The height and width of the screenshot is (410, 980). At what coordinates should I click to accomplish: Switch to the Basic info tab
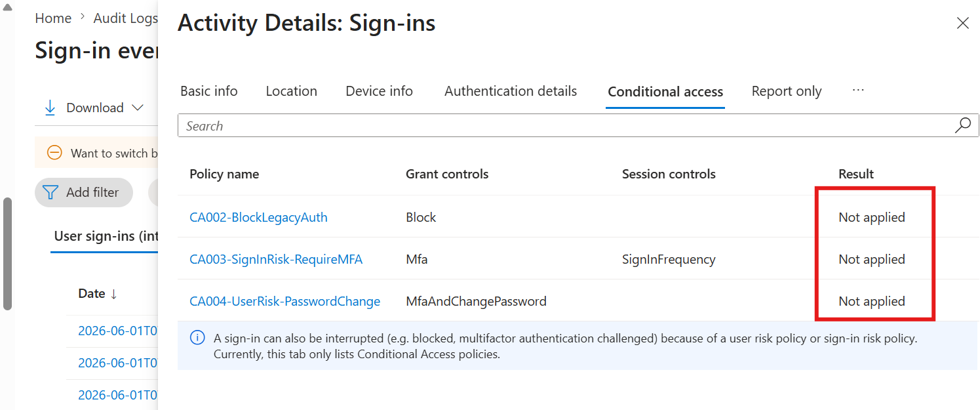click(209, 91)
